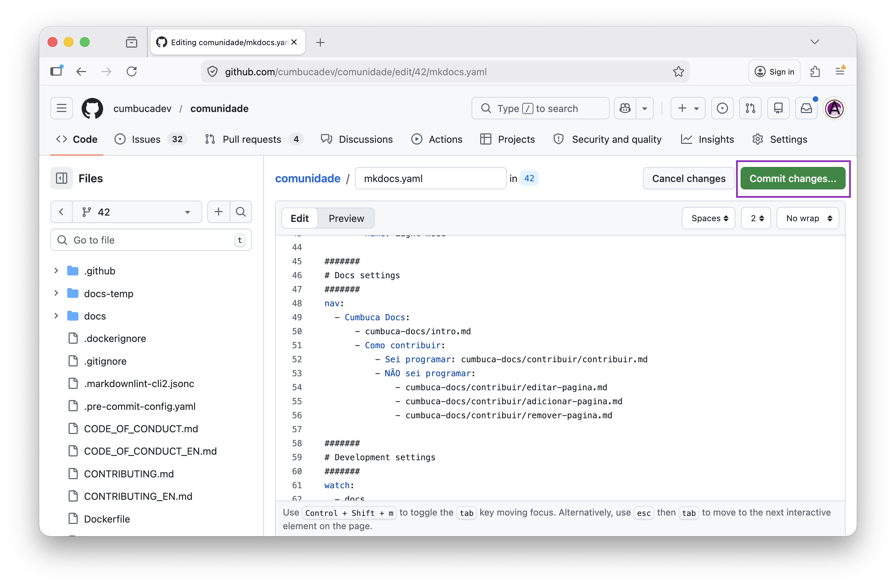
Task: Focus the Go to file input
Action: coord(151,240)
